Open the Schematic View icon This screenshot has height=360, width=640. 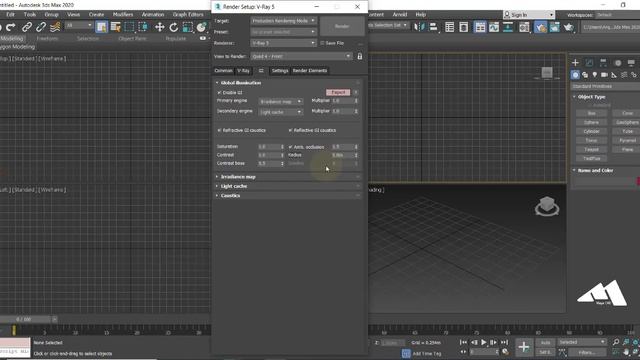[508, 27]
